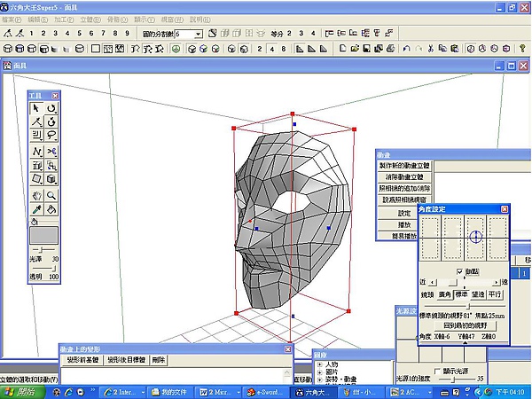Image resolution: width=532 pixels, height=399 pixels.
Task: Click the gray color swatch in 工具 panel
Action: tap(43, 235)
